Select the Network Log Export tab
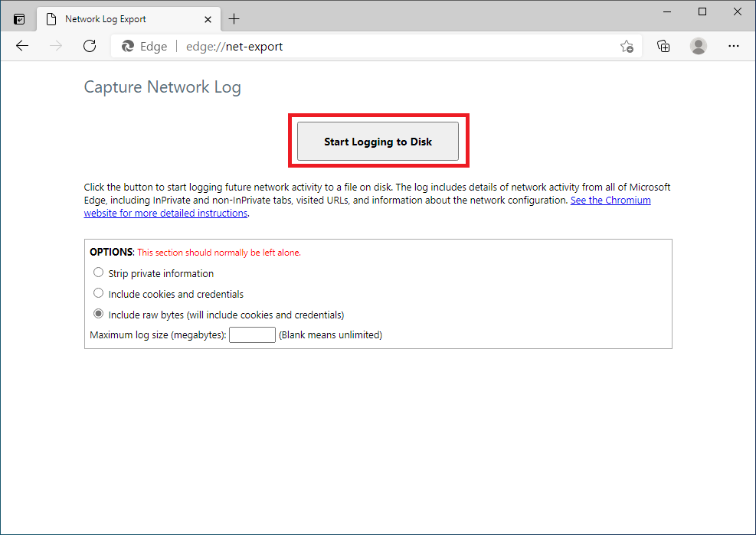This screenshot has height=535, width=756. (x=115, y=19)
